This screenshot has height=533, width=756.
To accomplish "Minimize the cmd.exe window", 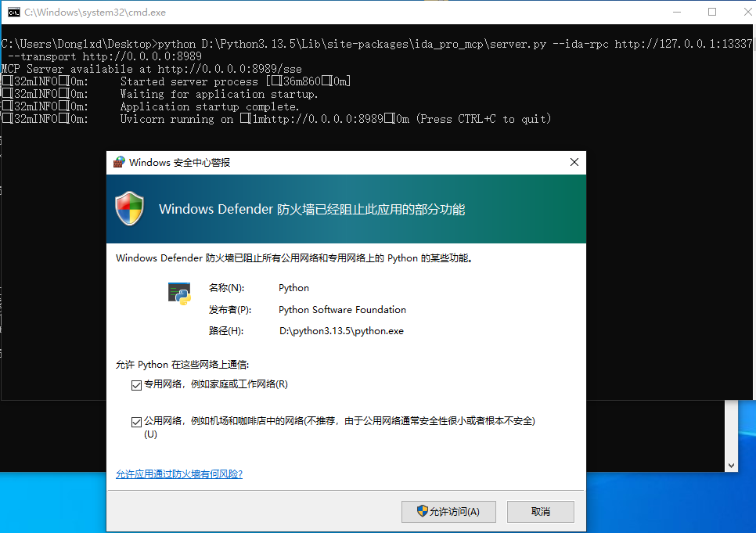I will [677, 12].
